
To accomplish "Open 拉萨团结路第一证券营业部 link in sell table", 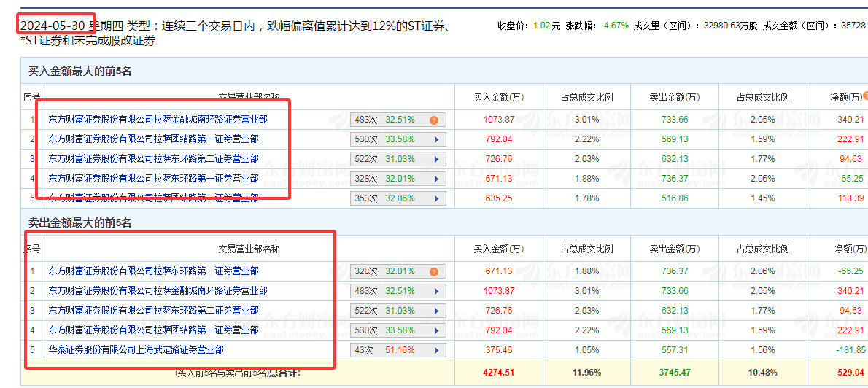I will 153,330.
